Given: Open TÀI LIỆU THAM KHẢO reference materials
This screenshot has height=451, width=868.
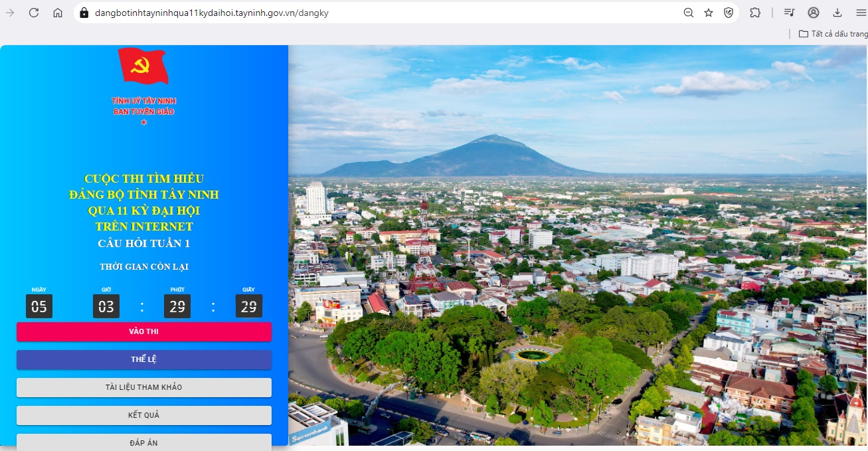Looking at the screenshot, I should 144,387.
